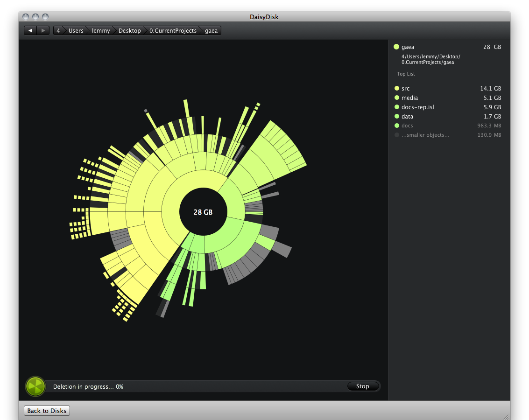
Task: Select the gaea breadcrumb item
Action: point(211,30)
